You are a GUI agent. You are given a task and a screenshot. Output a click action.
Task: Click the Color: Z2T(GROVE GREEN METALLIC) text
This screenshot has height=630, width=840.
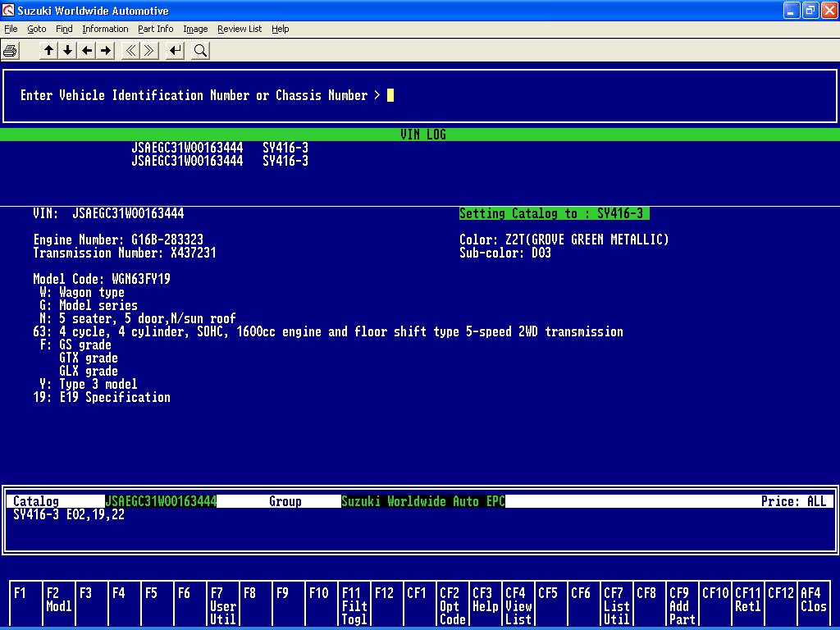point(564,240)
